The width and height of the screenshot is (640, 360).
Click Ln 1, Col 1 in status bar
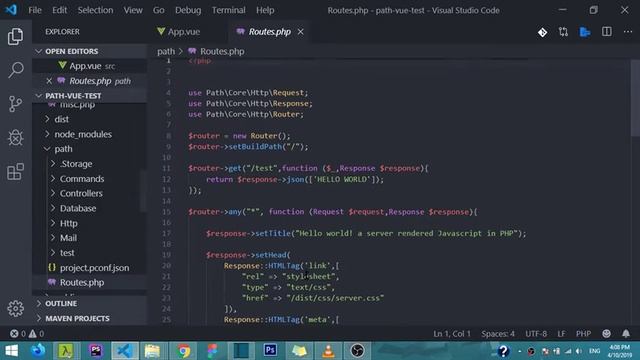(x=452, y=333)
